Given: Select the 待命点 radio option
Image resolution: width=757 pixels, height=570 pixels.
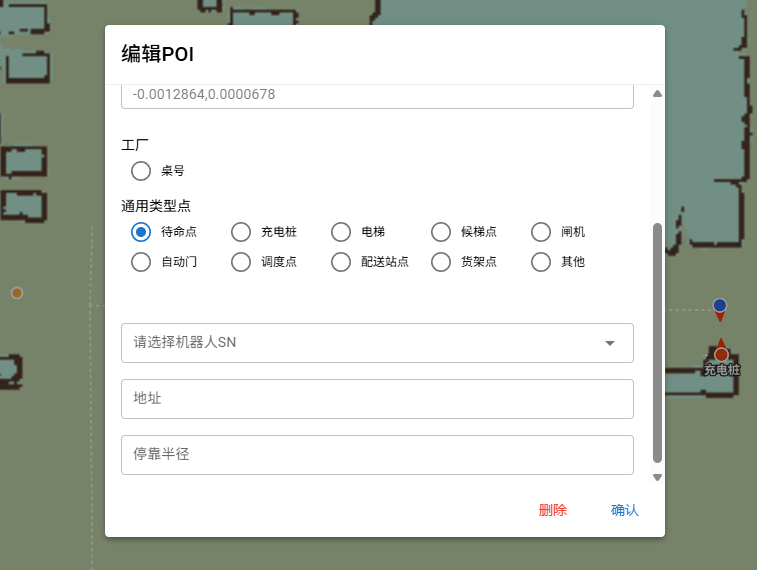Looking at the screenshot, I should point(141,232).
